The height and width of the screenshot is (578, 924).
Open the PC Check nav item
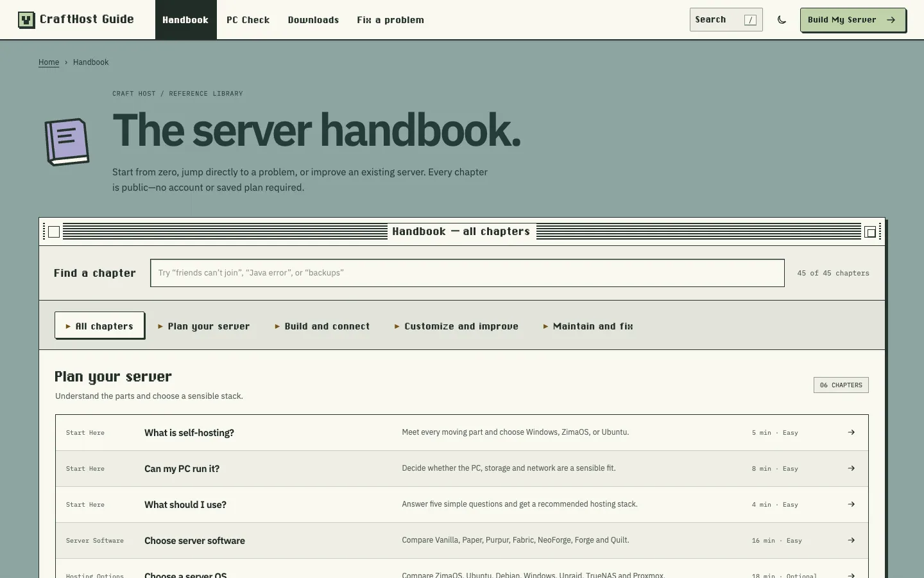click(248, 20)
